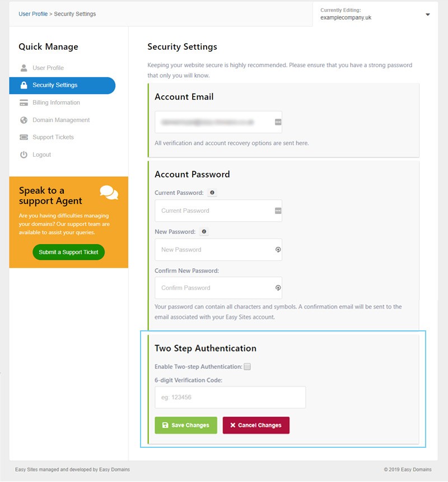
Task: Click info icon beside New Password label
Action: 204,231
